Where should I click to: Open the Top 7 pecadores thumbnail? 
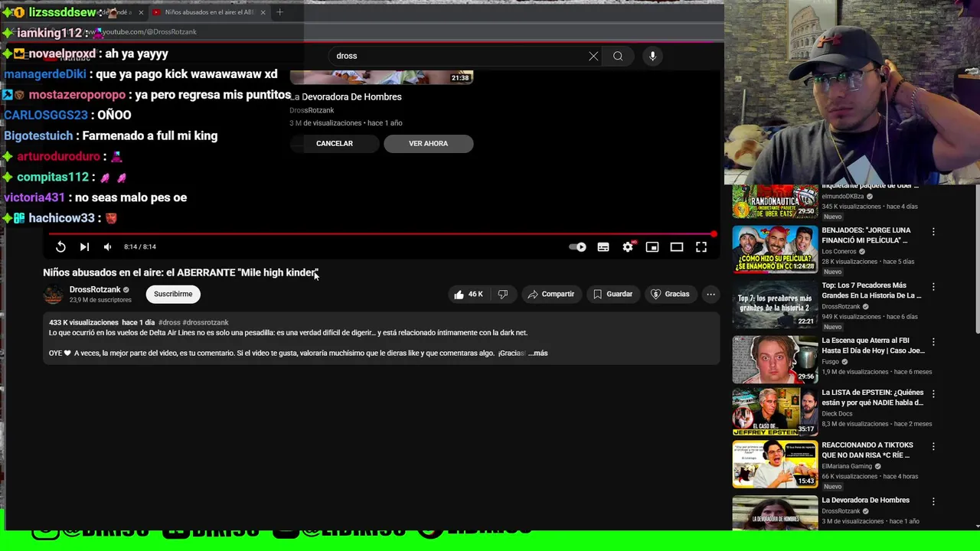(775, 305)
